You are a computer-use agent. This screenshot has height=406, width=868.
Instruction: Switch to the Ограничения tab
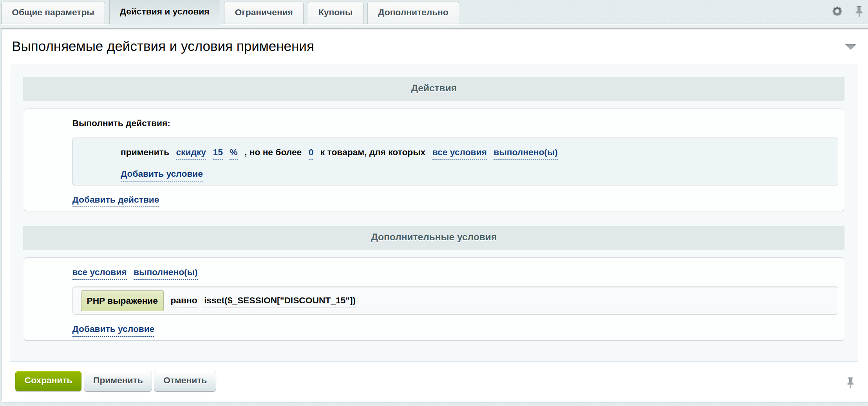[264, 13]
